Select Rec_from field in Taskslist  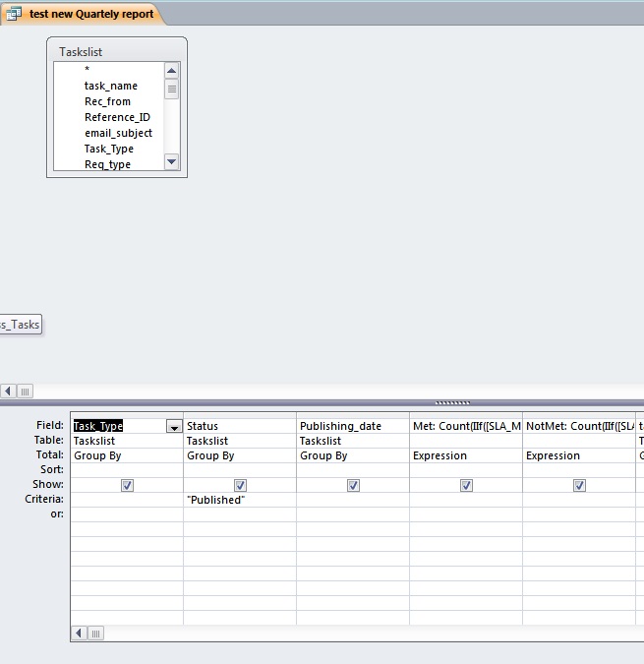click(x=107, y=101)
